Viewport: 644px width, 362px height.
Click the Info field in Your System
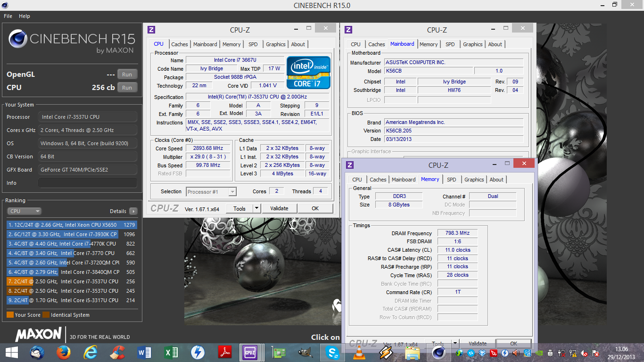(88, 183)
